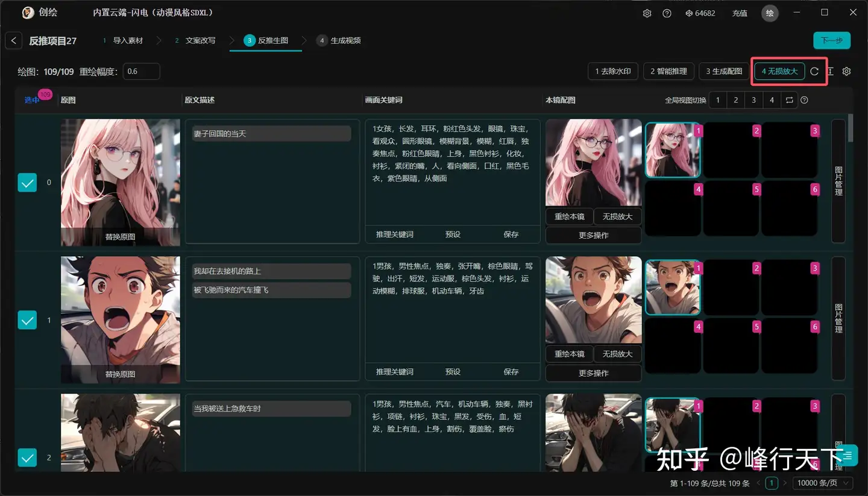Switch global view to 4
Viewport: 868px width, 496px height.
pyautogui.click(x=772, y=100)
